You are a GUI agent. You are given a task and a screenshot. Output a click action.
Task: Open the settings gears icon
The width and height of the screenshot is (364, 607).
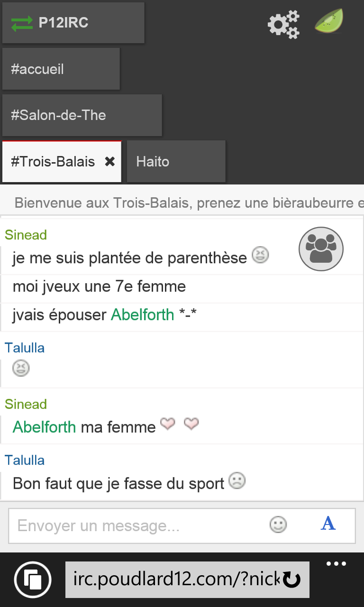click(283, 24)
